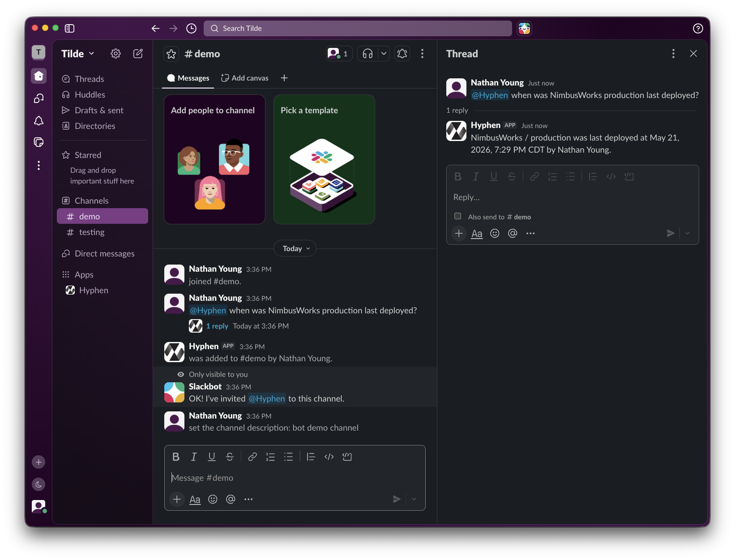Add a new tab with the plus icon
Viewport: 735px width, 560px height.
click(284, 78)
